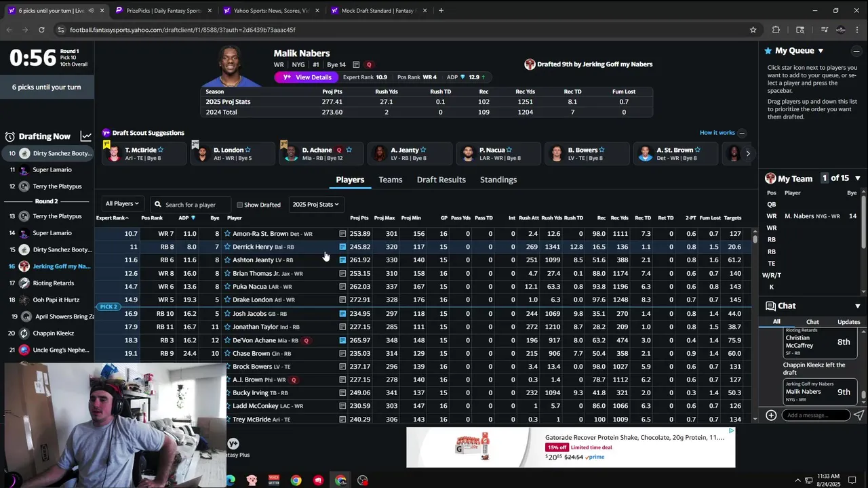The width and height of the screenshot is (868, 488).
Task: Open the Gatorade Recover Protein Shake ad
Action: (570, 447)
